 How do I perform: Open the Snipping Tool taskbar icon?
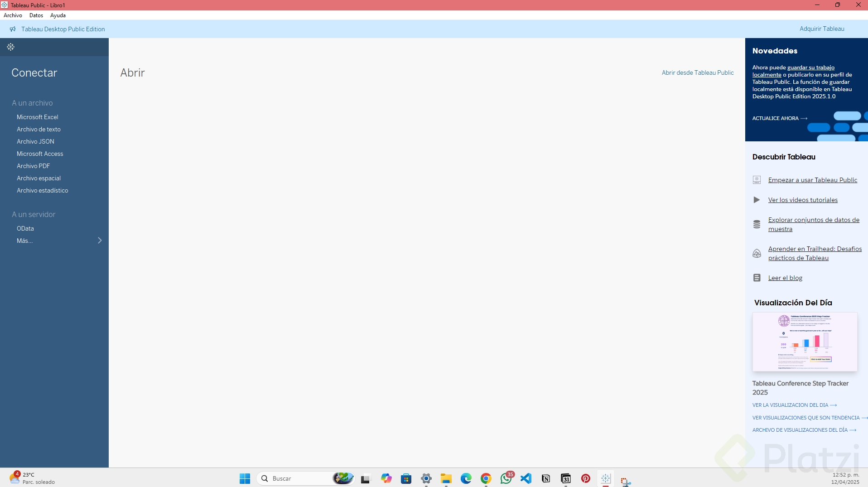(x=626, y=481)
